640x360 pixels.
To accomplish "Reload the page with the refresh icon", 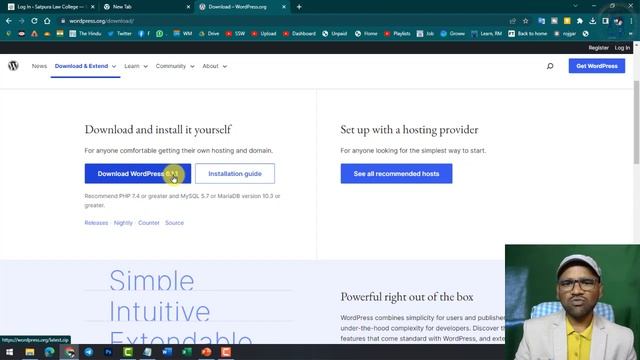I will click(x=34, y=21).
